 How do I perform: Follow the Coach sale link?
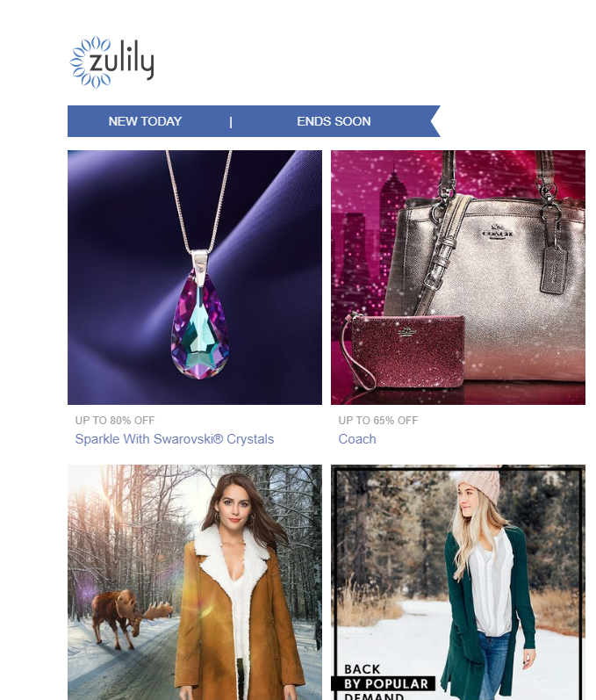coord(357,439)
